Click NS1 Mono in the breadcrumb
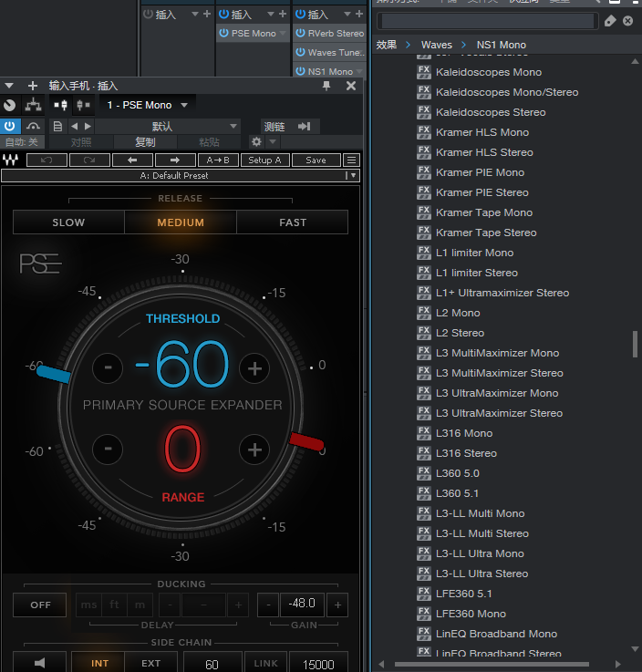The image size is (642, 672). point(501,45)
